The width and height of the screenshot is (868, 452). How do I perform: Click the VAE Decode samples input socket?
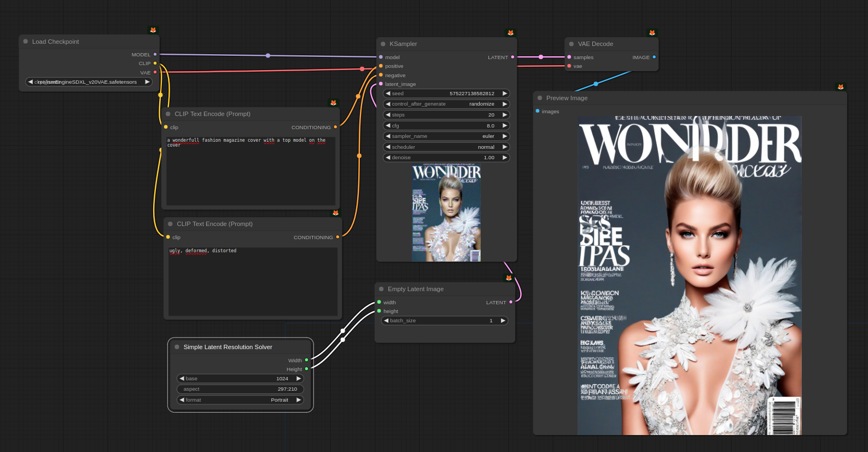[569, 57]
